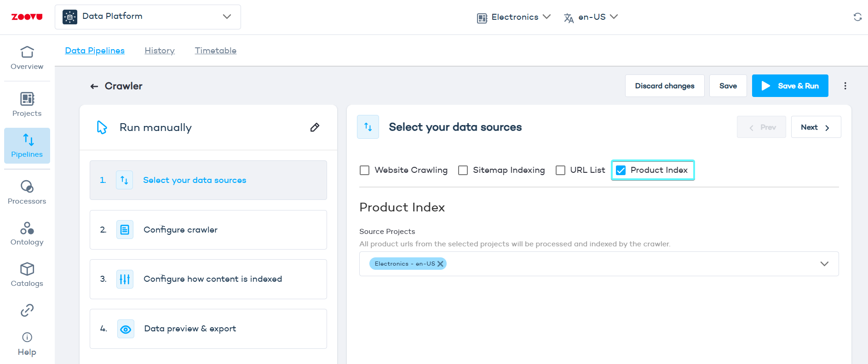The height and width of the screenshot is (364, 868).
Task: Open the Timetable tab
Action: point(215,51)
